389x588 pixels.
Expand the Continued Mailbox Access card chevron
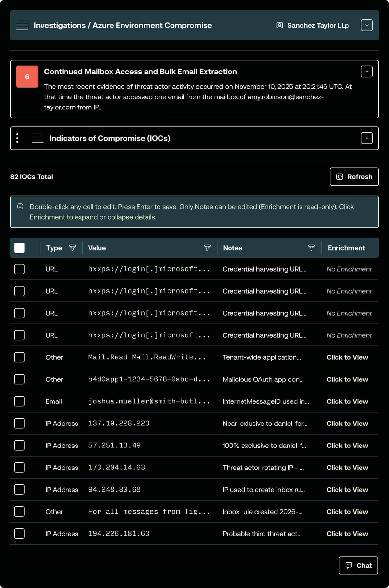(x=367, y=72)
